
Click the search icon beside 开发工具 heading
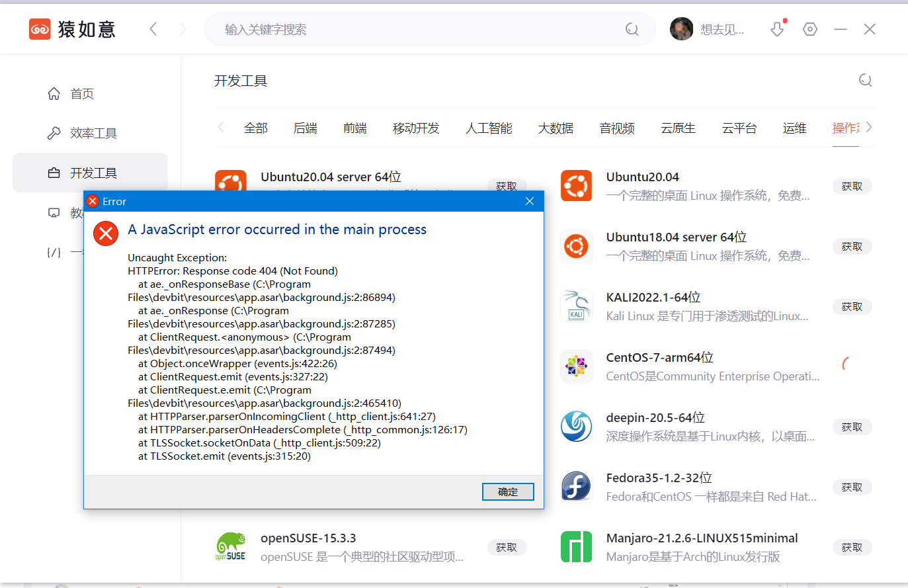pos(865,81)
